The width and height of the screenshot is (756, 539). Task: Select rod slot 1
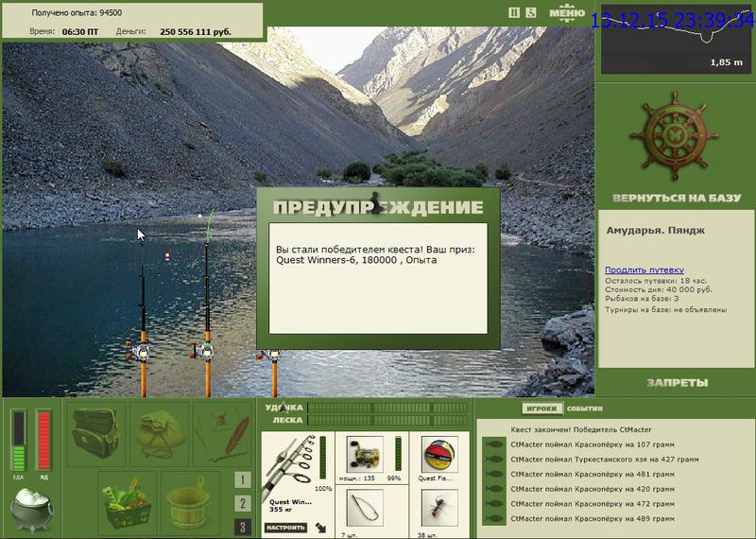(x=243, y=479)
